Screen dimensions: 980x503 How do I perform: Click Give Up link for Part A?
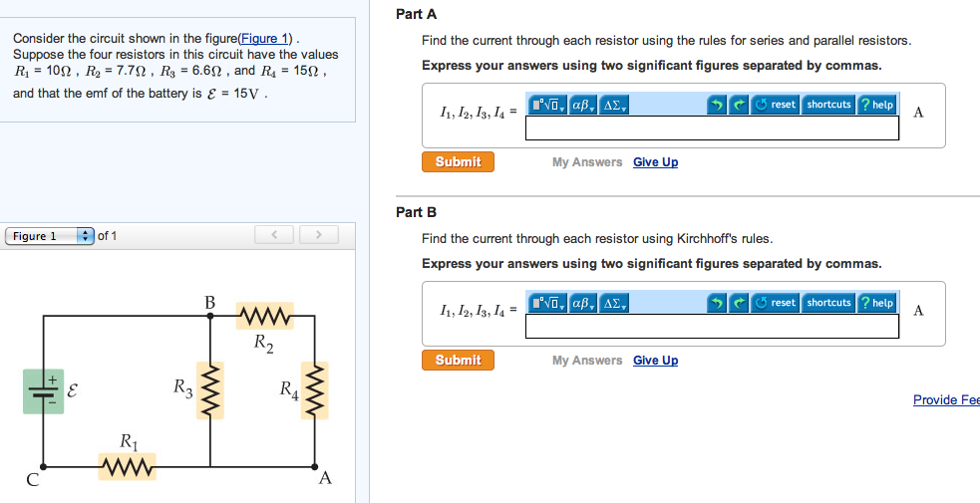655,162
